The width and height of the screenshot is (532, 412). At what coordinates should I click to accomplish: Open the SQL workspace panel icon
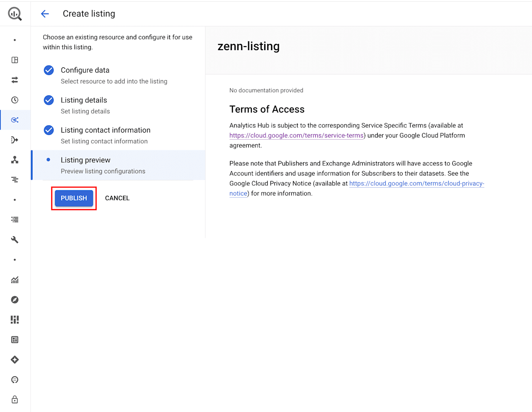coord(15,60)
